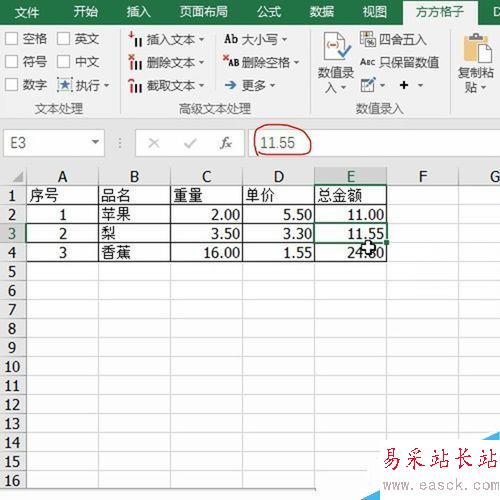Click the 插入文本 icon
The image size is (500, 500).
(x=135, y=39)
